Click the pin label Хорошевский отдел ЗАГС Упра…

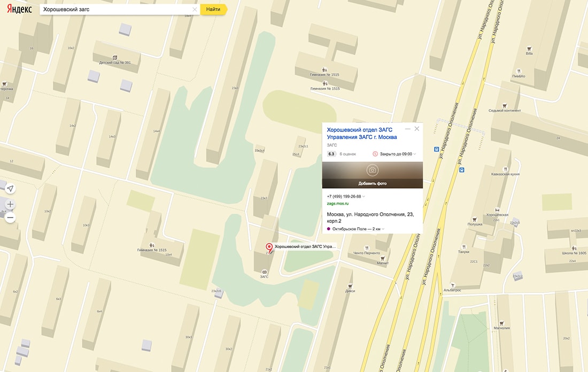point(305,247)
